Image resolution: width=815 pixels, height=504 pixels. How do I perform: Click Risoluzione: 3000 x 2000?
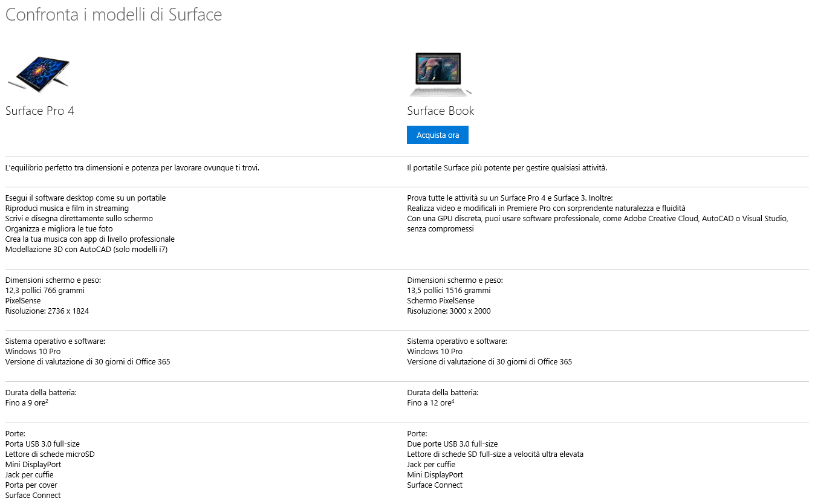coord(449,311)
